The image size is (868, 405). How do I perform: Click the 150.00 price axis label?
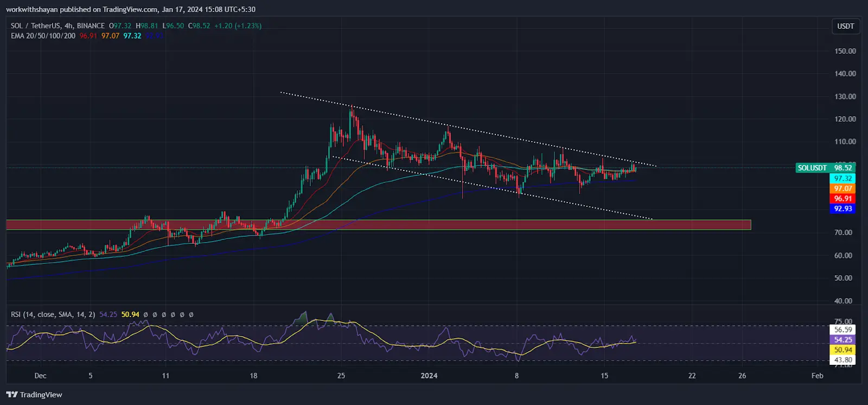845,51
